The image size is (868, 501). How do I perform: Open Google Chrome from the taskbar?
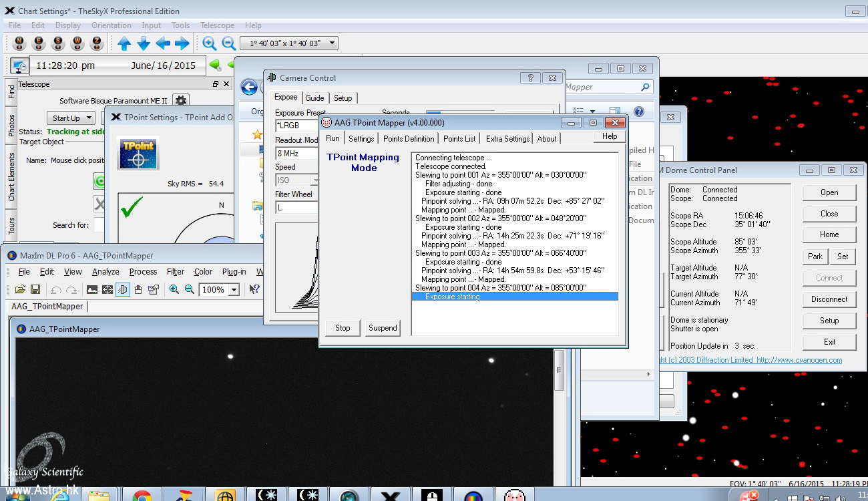142,495
